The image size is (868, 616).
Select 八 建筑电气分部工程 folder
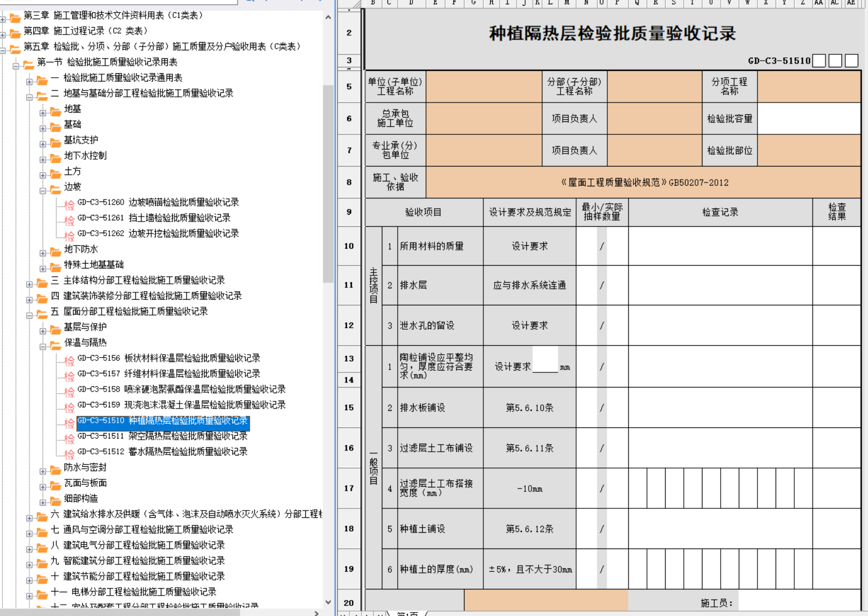click(138, 545)
